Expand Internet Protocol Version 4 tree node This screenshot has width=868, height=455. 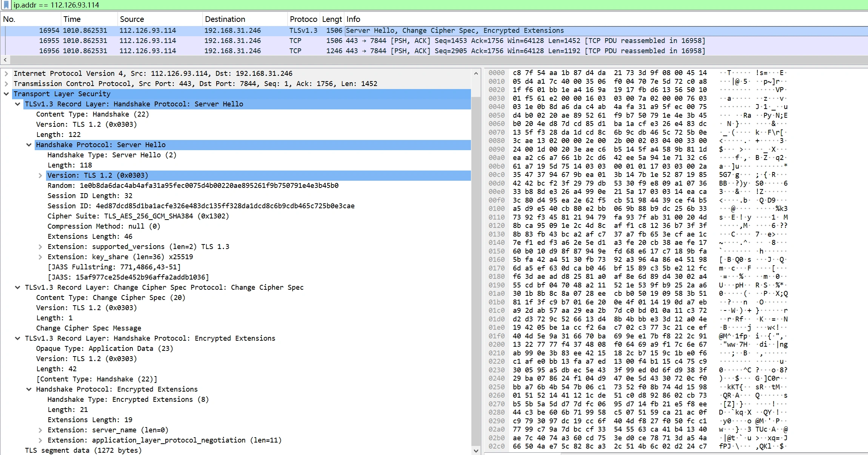[6, 74]
